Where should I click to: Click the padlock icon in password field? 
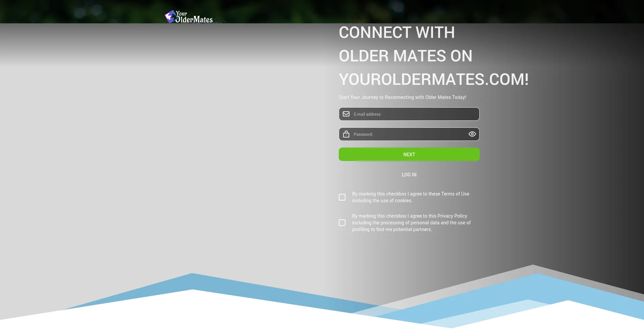[346, 134]
